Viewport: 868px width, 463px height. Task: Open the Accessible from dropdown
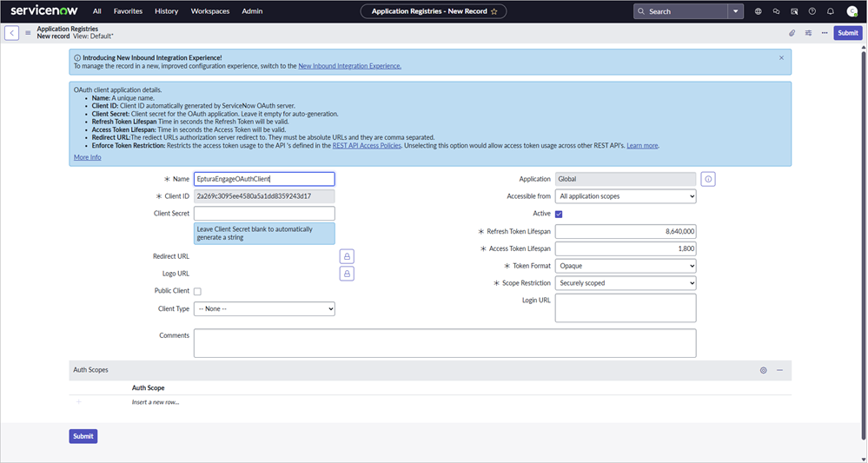(x=626, y=195)
